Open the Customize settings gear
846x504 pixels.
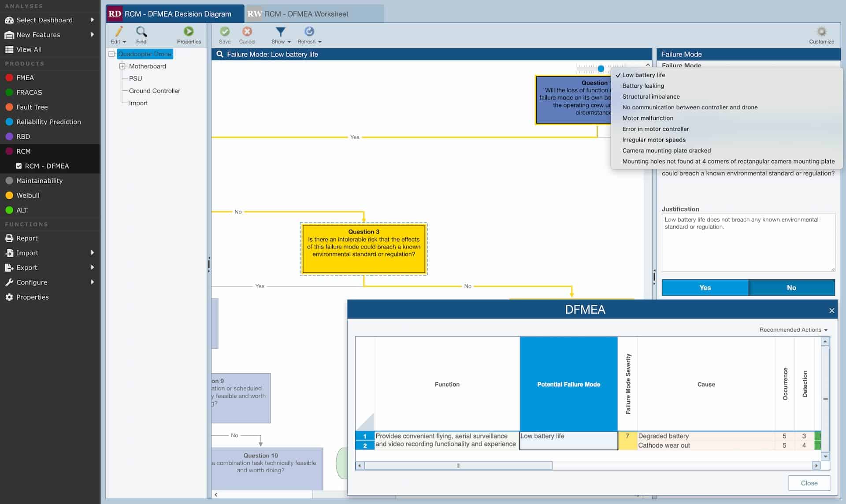click(821, 33)
